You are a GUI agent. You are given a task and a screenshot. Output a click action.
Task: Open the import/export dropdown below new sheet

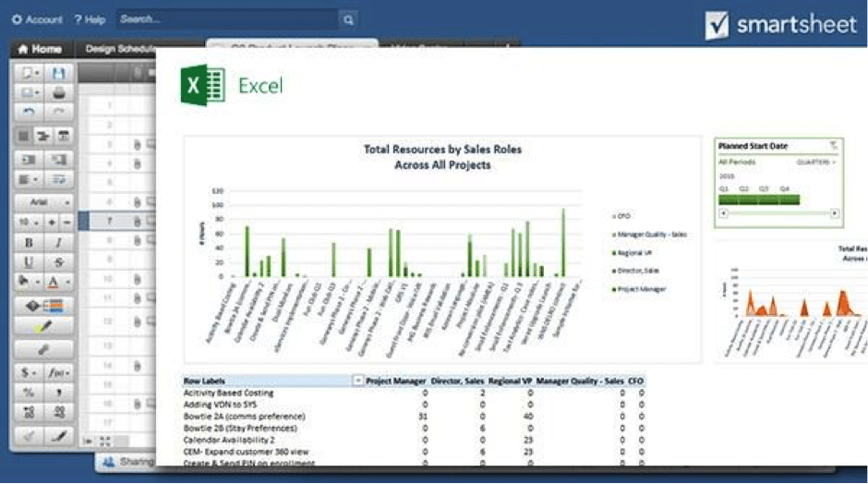point(30,92)
